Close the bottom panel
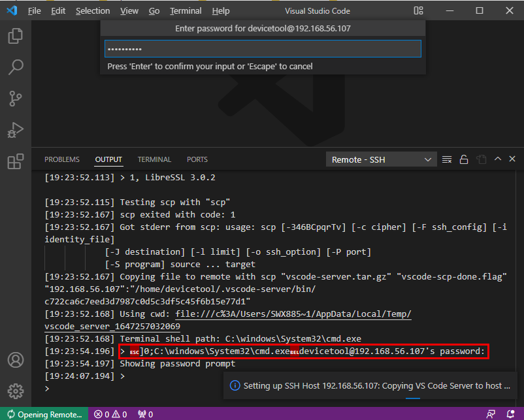524x420 pixels. tap(512, 159)
